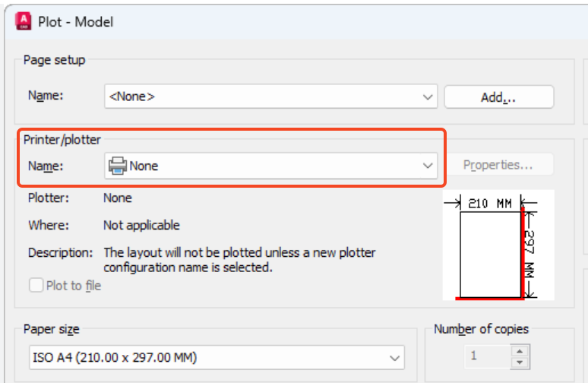Expand the Page setup Name dropdown arrow

pos(428,97)
